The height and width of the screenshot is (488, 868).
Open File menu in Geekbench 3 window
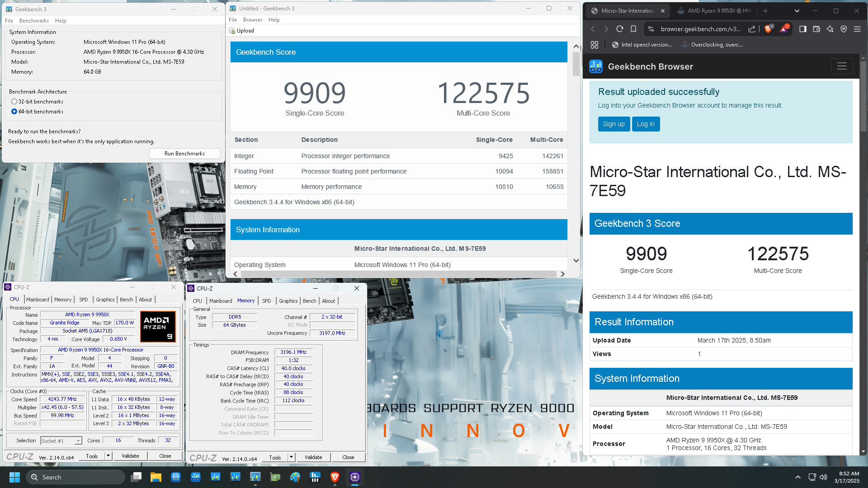9,21
